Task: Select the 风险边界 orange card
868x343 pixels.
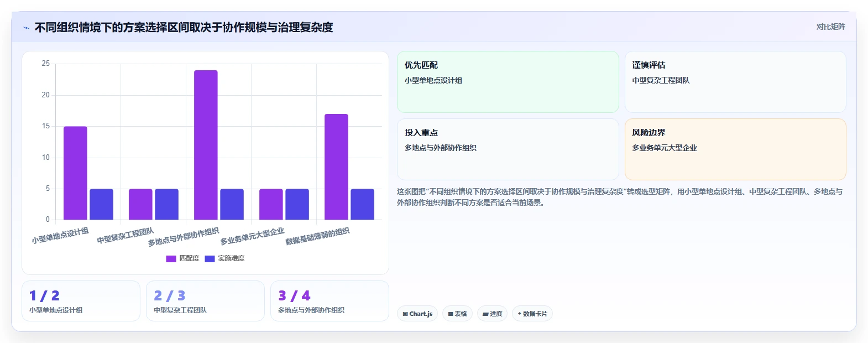Action: click(x=735, y=149)
